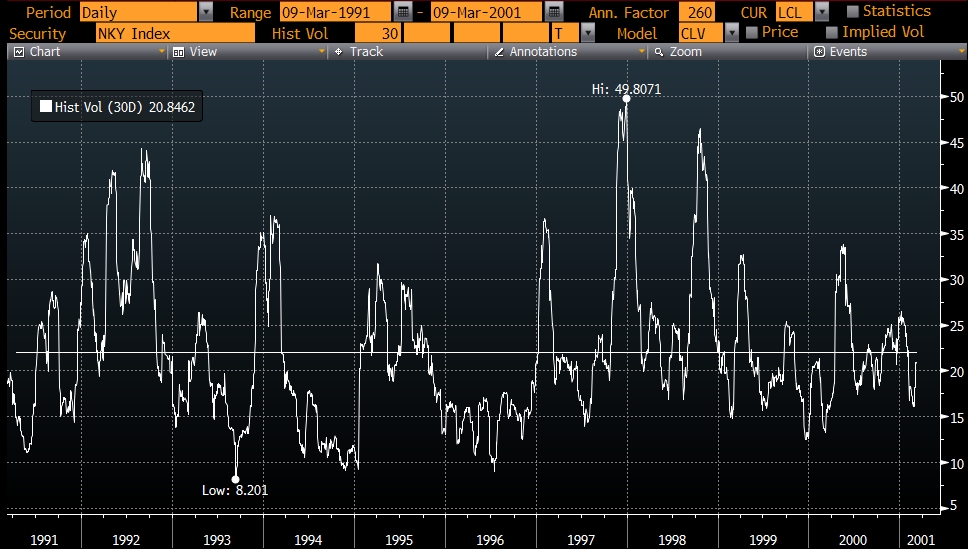
Task: Click the Events star icon
Action: [x=819, y=52]
